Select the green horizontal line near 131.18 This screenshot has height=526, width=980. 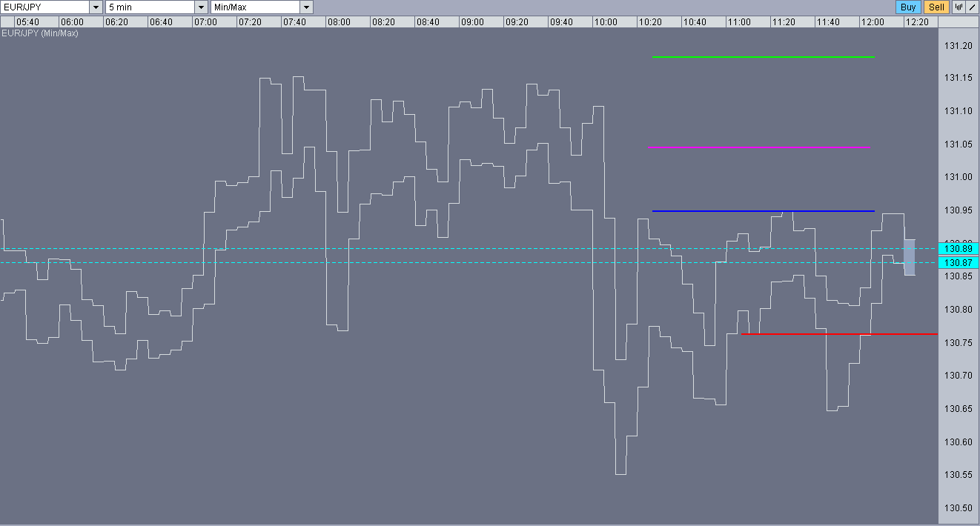[763, 56]
